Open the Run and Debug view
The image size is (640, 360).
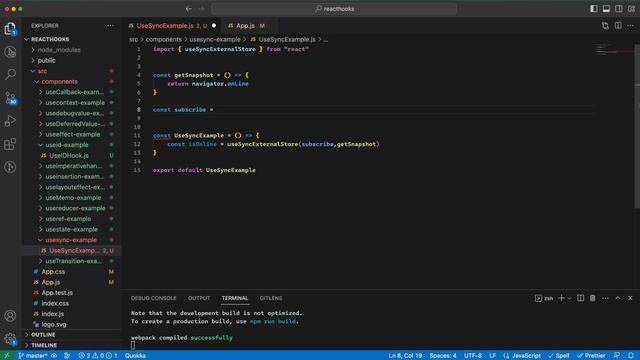10,121
